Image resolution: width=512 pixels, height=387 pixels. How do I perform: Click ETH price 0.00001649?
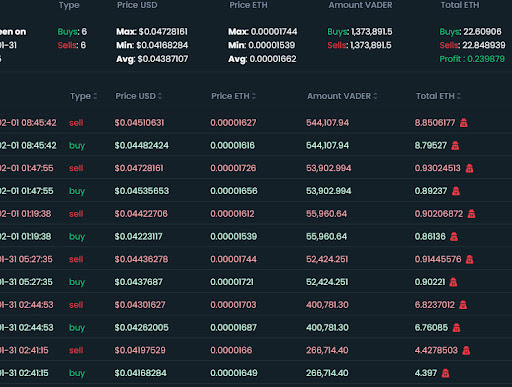234,373
